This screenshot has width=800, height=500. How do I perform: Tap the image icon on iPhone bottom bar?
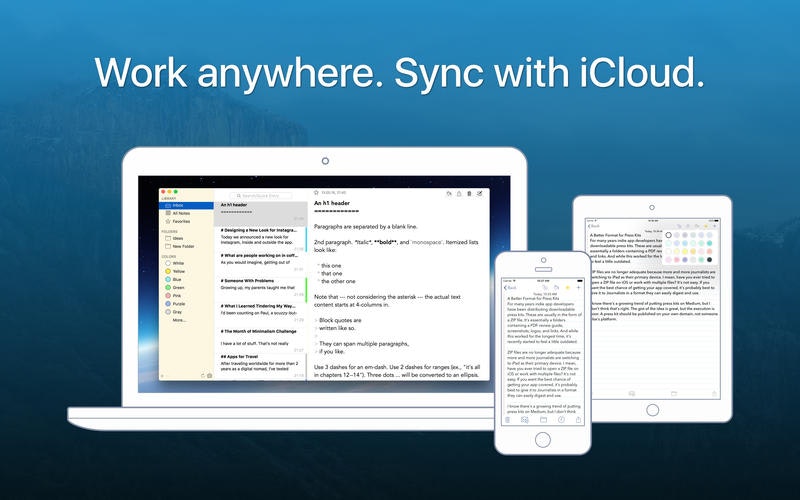524,420
